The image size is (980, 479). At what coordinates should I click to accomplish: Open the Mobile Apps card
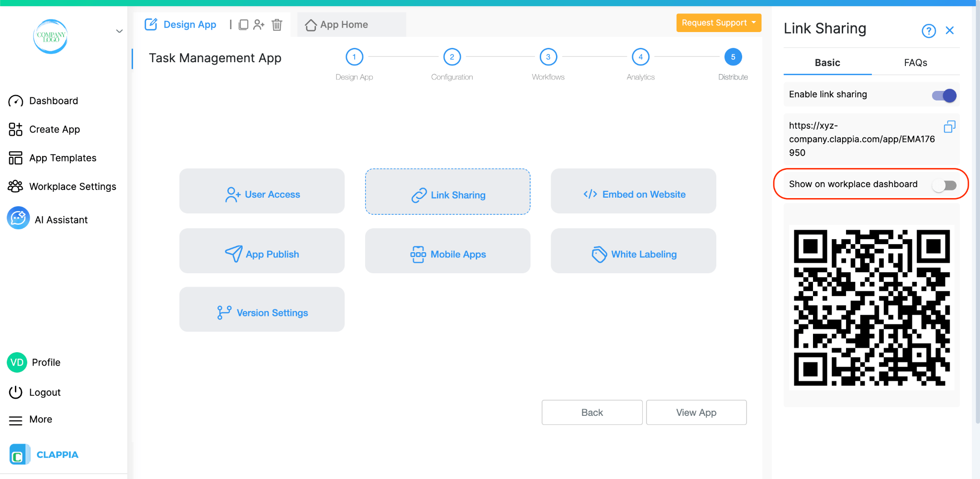(447, 251)
